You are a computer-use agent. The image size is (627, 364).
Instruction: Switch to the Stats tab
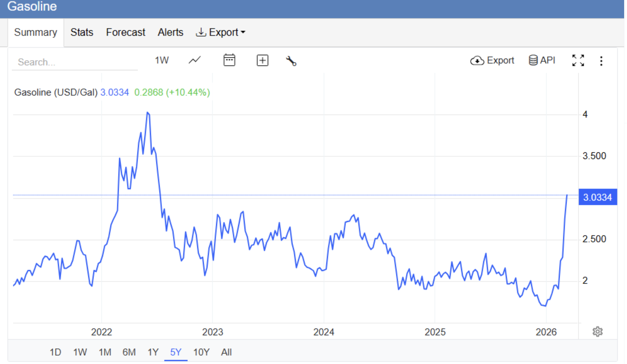click(x=82, y=32)
